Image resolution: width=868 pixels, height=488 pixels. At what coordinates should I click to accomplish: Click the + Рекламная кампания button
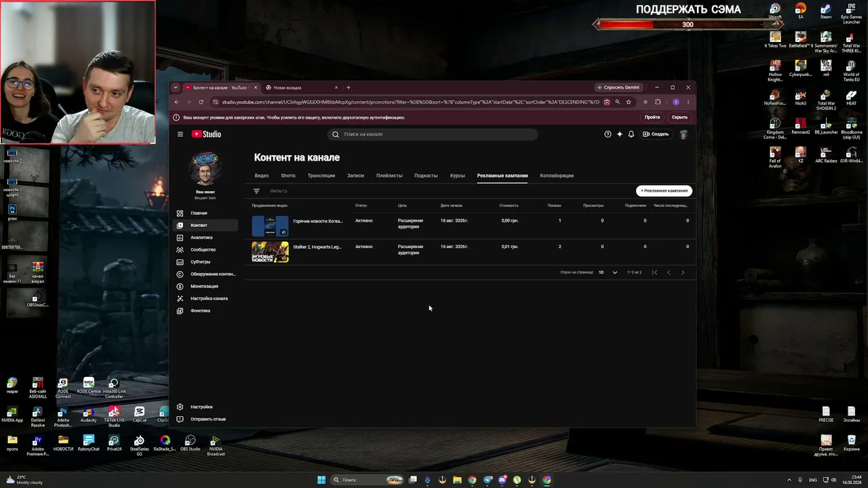tap(664, 191)
